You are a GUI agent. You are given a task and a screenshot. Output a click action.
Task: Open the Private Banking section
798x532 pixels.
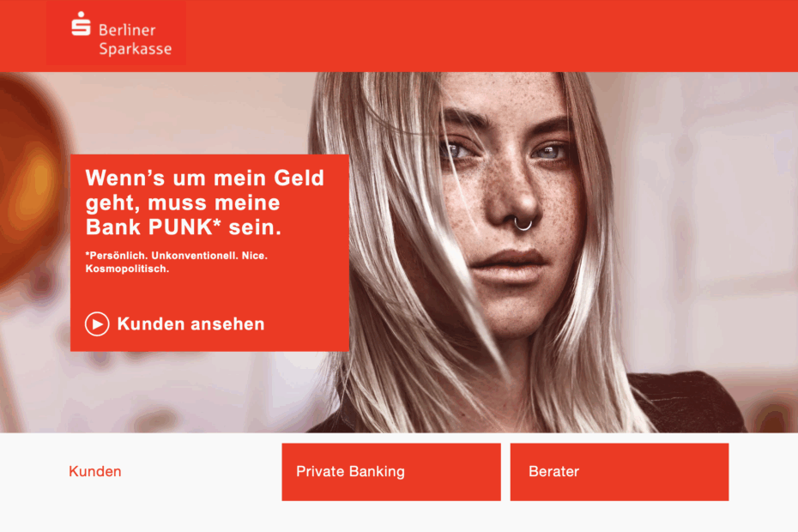[391, 472]
